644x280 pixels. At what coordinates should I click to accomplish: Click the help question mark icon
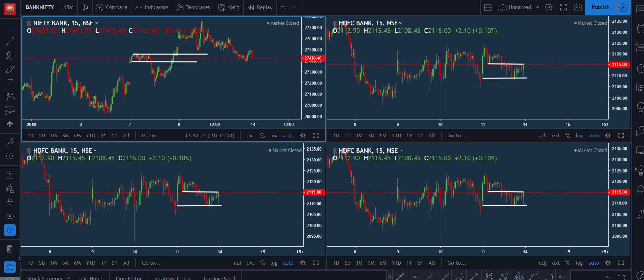[x=640, y=275]
